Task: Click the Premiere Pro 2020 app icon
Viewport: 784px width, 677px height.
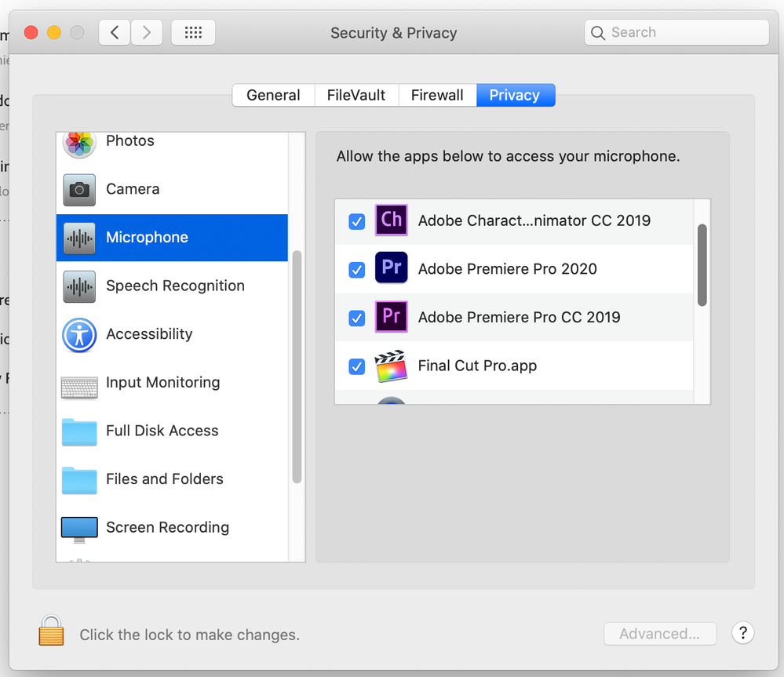Action: pyautogui.click(x=391, y=268)
